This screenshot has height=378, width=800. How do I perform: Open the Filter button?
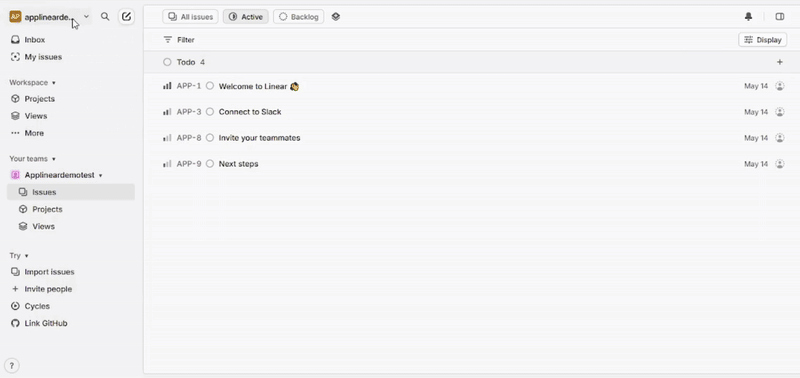click(179, 40)
